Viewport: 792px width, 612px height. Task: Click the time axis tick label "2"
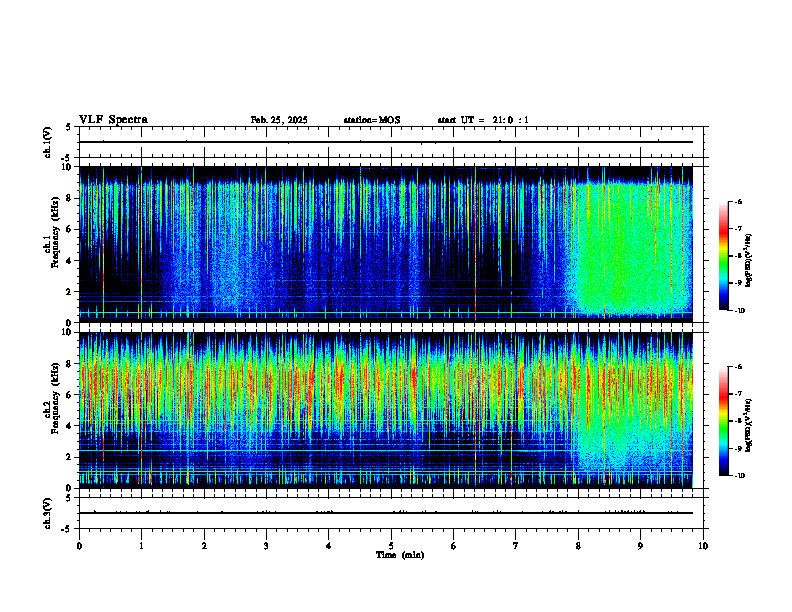[x=204, y=546]
